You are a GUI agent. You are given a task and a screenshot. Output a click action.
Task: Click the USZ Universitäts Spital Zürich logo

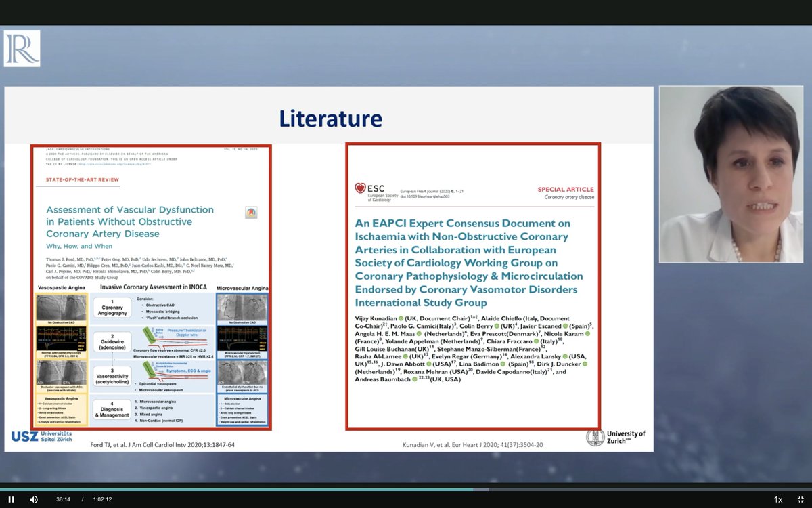41,438
